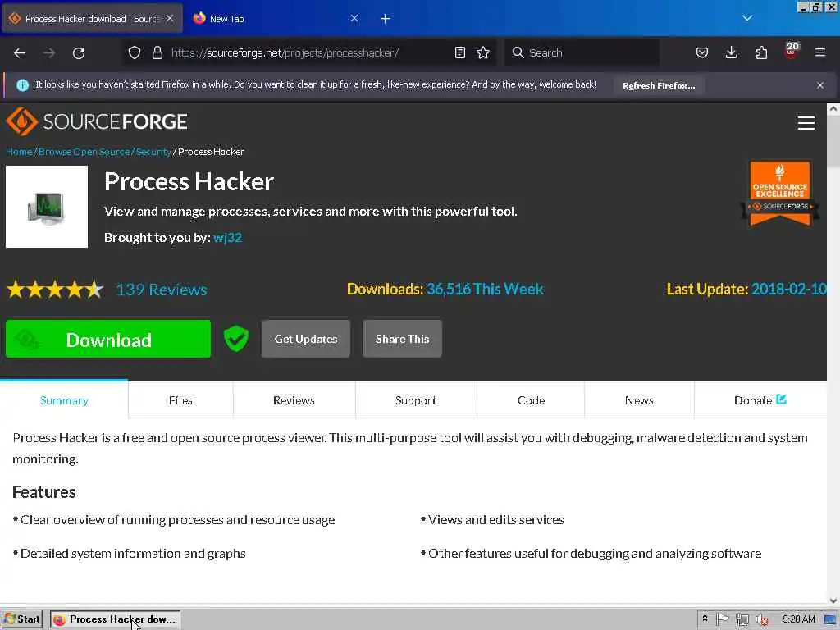The height and width of the screenshot is (630, 840).
Task: Click the tray flag icon
Action: tap(723, 619)
